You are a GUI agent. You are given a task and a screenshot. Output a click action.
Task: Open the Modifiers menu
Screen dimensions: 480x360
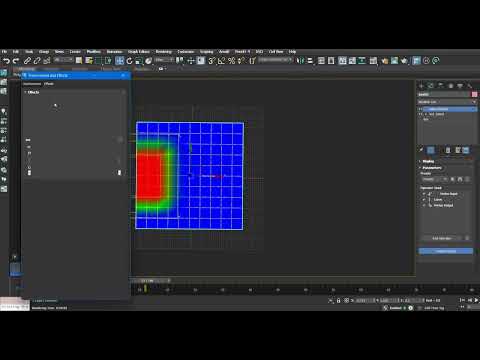tap(94, 52)
